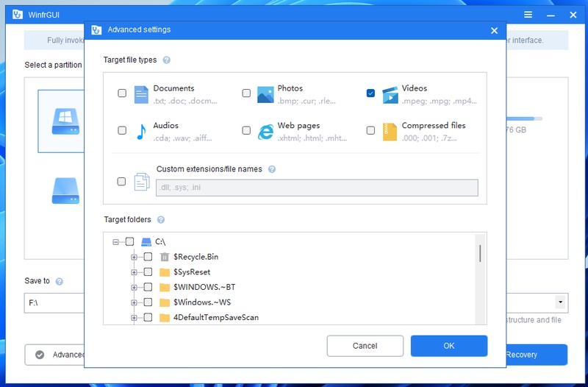This screenshot has width=588, height=387.
Task: Check the $SysReset folder checkbox
Action: [148, 271]
